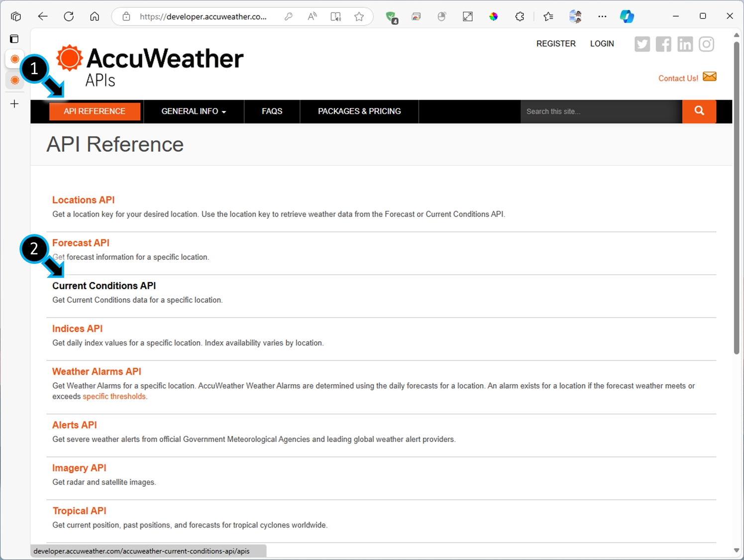
Task: Open Packages & Pricing nav item
Action: 359,111
